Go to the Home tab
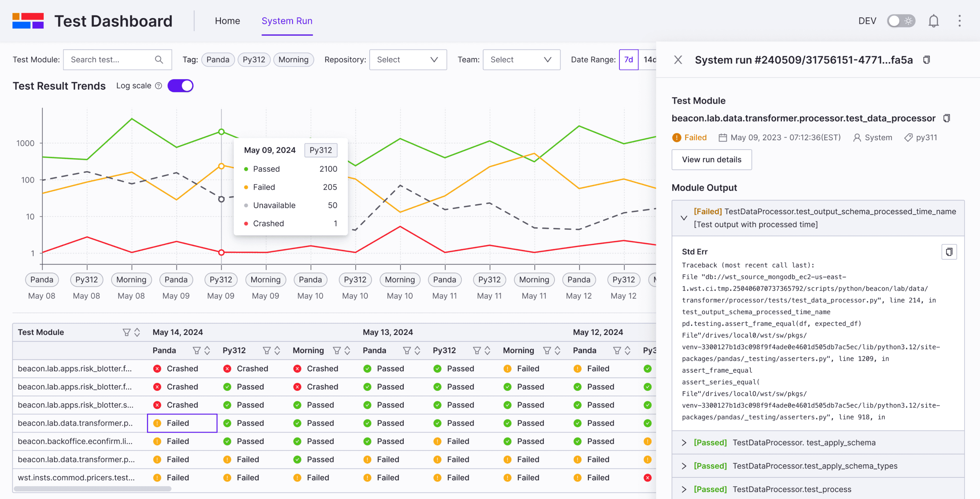This screenshot has height=499, width=980. (227, 21)
